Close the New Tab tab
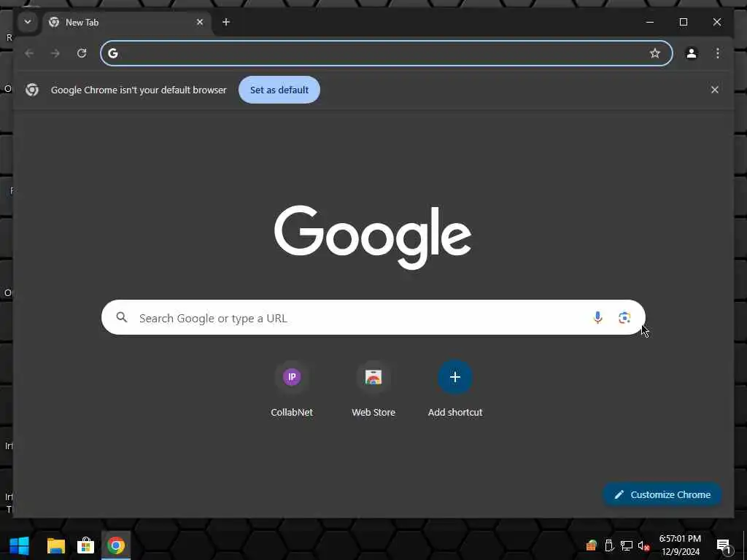 (200, 22)
